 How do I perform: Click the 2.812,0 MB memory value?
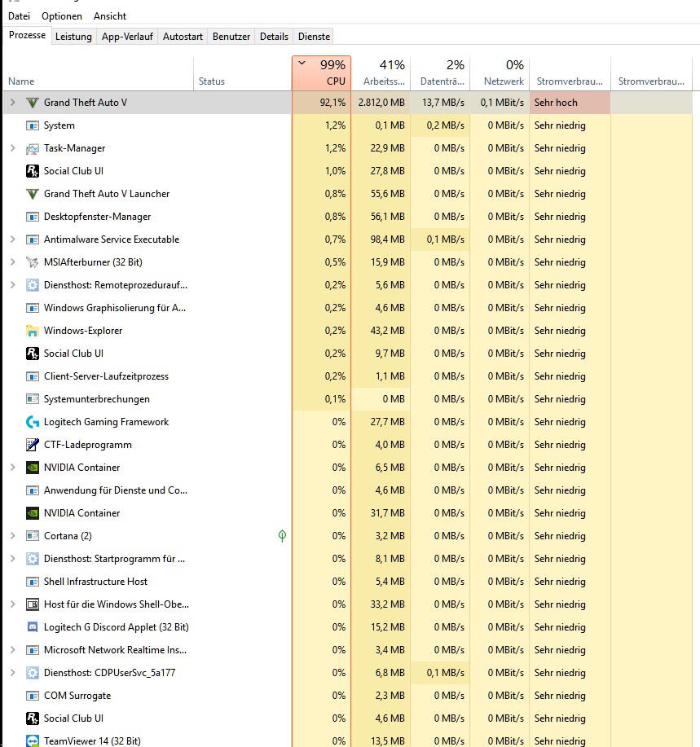[x=381, y=103]
